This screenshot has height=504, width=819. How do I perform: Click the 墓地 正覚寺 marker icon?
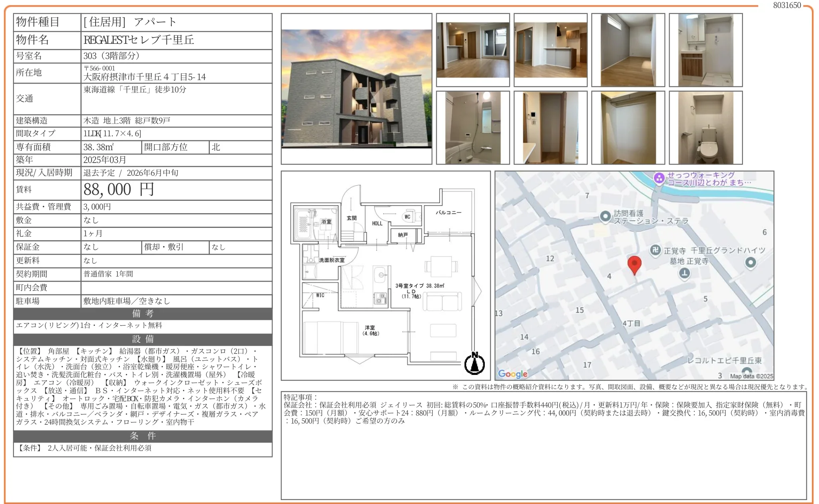pos(684,273)
